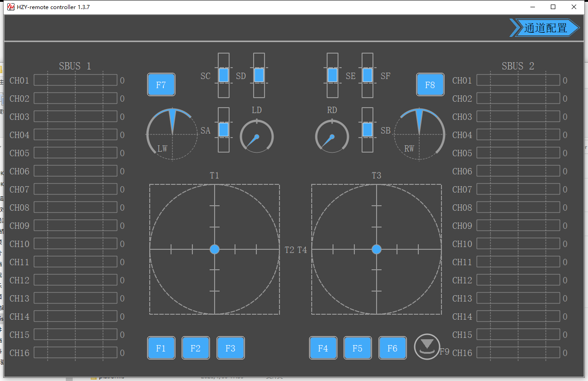Toggle the SC switch

point(224,75)
